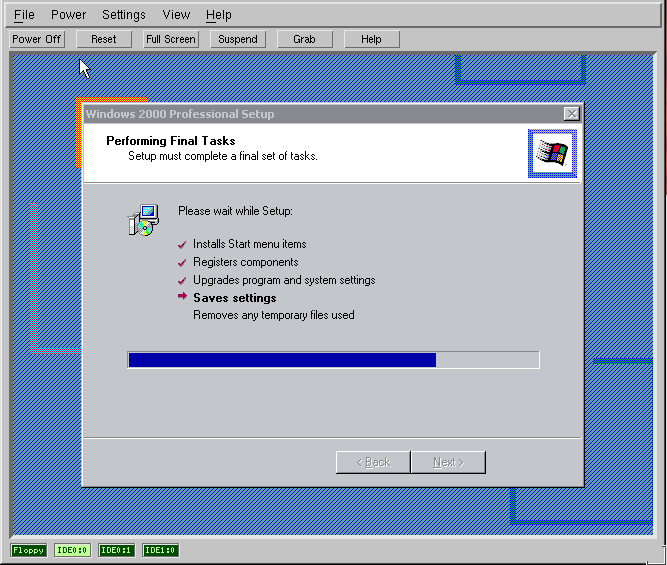
Task: Click the Floppy drive status indicator
Action: coord(28,550)
